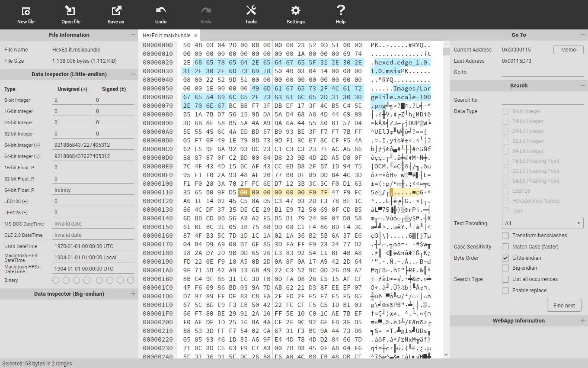Open the Settings gear
The width and height of the screenshot is (588, 368).
coord(295,15)
